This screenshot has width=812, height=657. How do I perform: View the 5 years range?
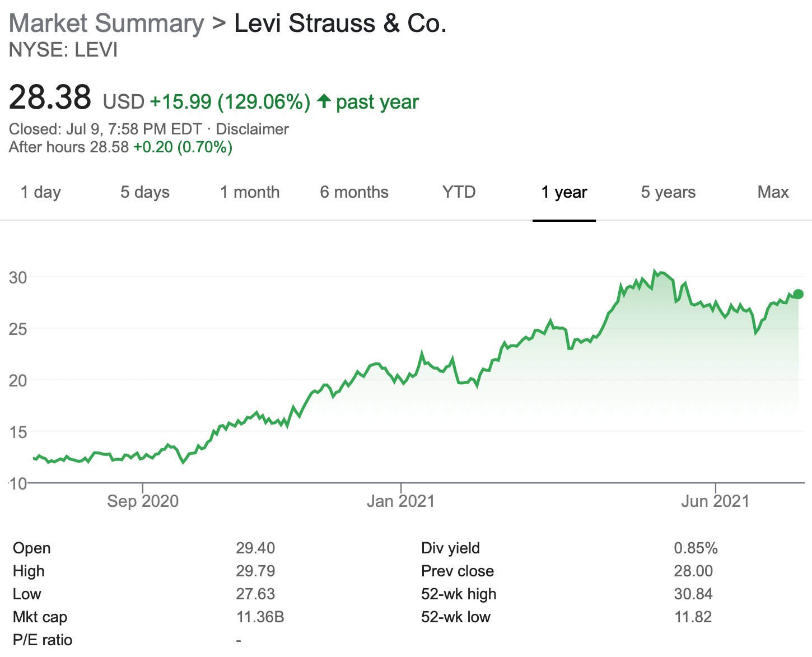point(668,192)
